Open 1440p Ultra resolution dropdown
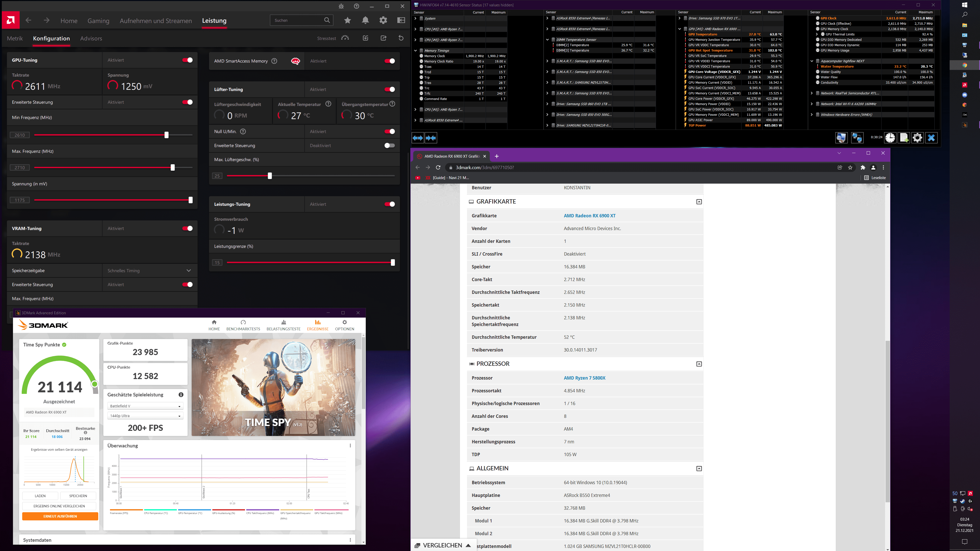This screenshot has width=980, height=551. tap(145, 416)
